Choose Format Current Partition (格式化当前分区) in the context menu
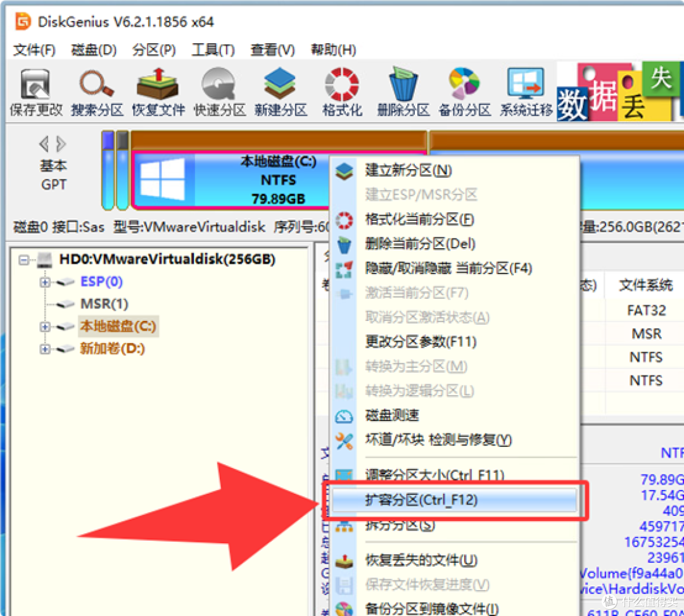The height and width of the screenshot is (616, 684). 453,219
